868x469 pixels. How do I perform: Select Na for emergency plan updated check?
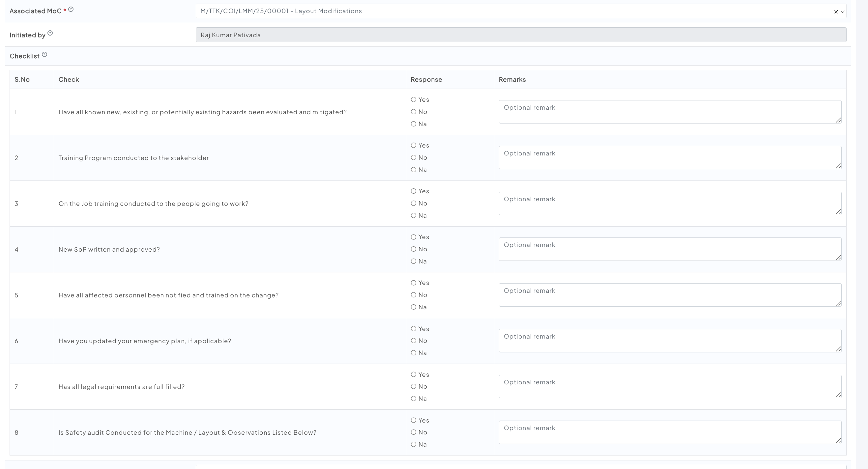[x=414, y=353]
